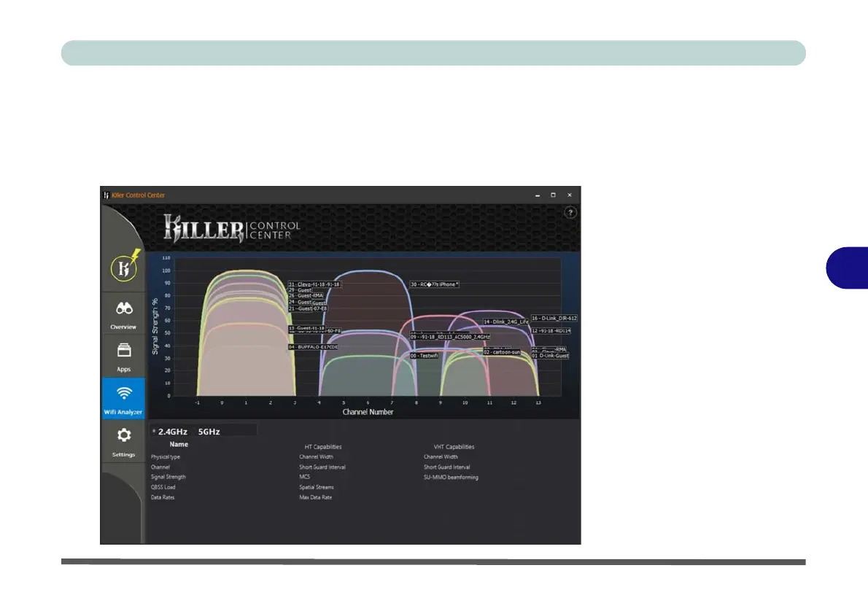Click the 'Name' heading in details panel
This screenshot has width=868, height=611.
(x=179, y=445)
